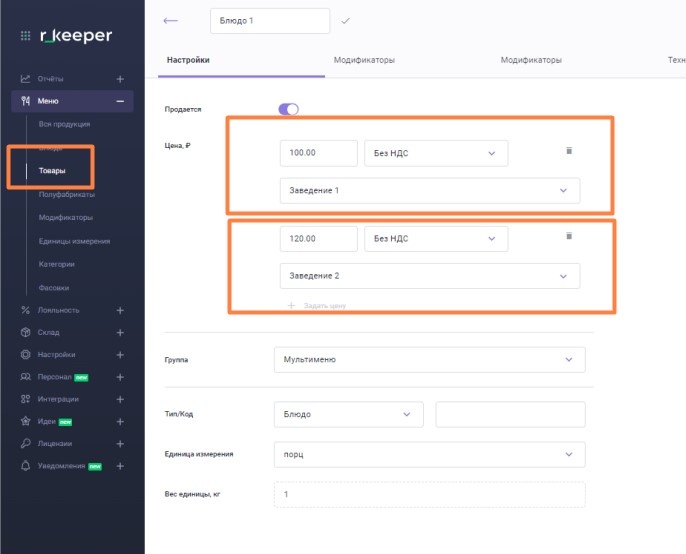Toggle the Продается switch
Image resolution: width=686 pixels, height=554 pixels.
[288, 109]
